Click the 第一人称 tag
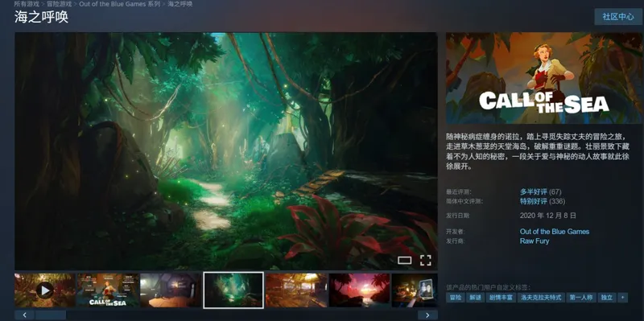 coord(580,298)
